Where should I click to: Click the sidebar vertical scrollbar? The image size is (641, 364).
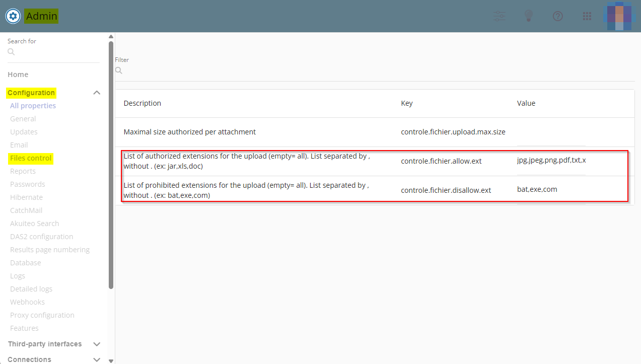pos(111,165)
